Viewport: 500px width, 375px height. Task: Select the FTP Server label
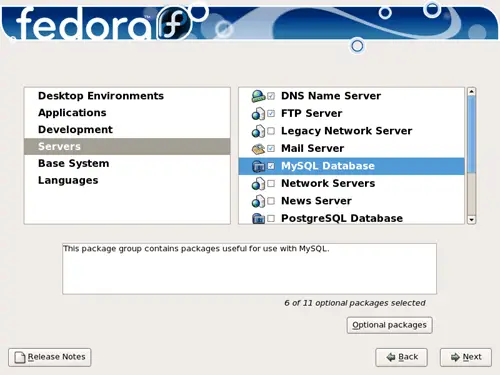pos(311,114)
